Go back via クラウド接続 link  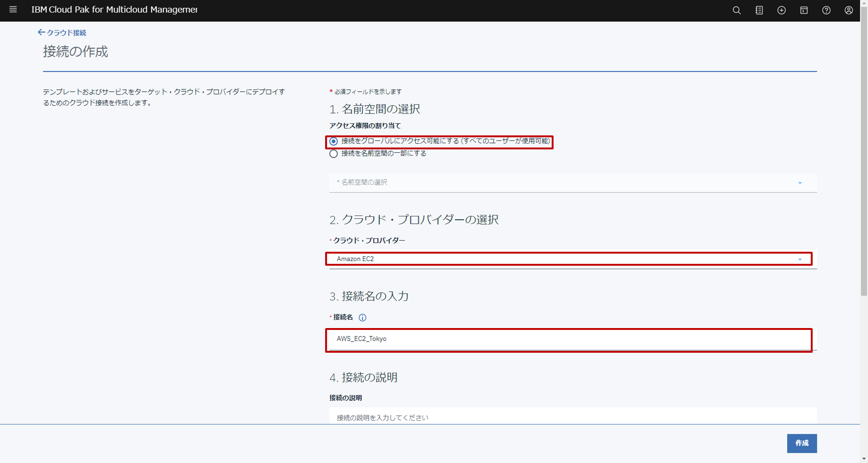[62, 33]
